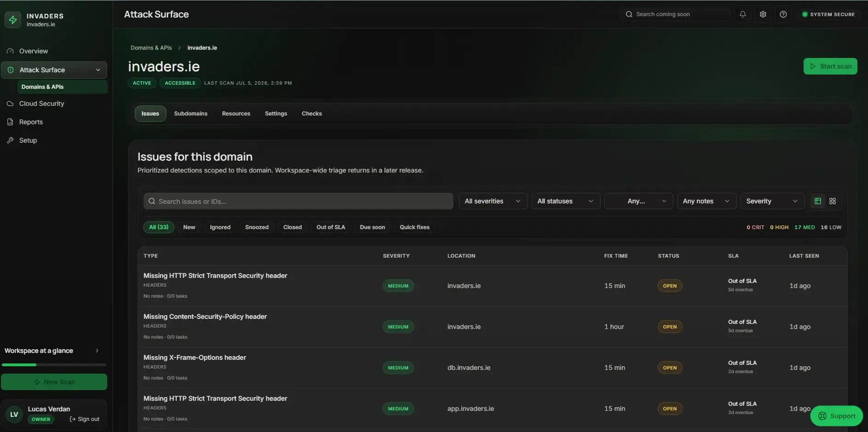This screenshot has width=868, height=432.
Task: Sign out of the account
Action: pos(85,419)
